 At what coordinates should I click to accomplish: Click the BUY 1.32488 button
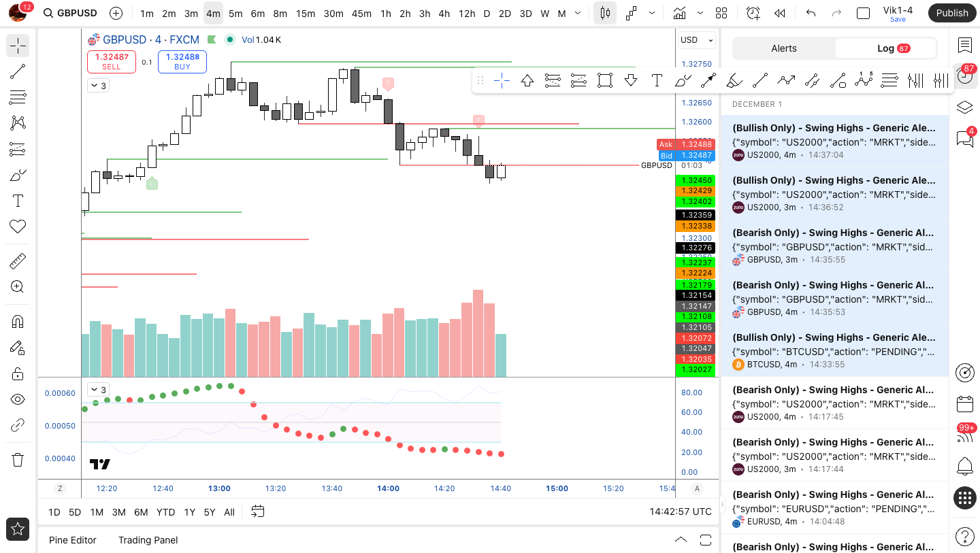tap(182, 61)
